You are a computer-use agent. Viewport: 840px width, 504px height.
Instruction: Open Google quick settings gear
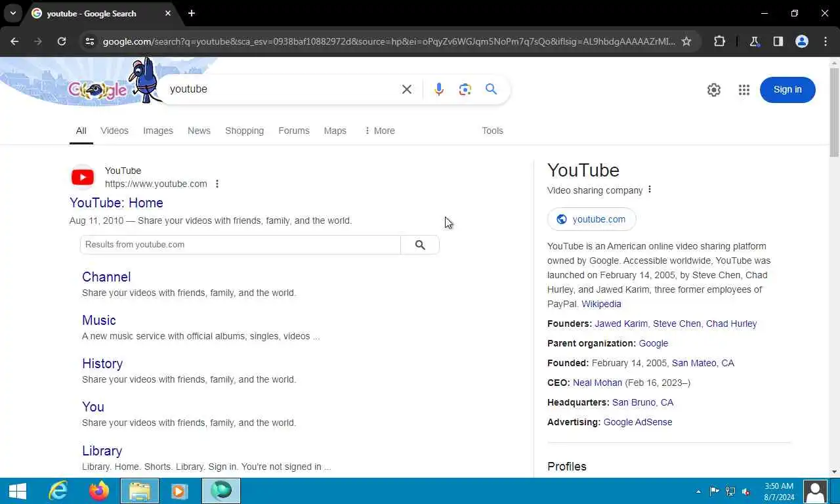click(x=714, y=90)
